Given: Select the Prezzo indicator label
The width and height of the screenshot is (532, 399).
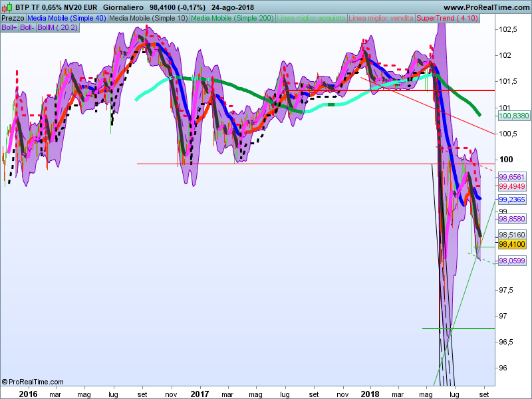Looking at the screenshot, I should tap(13, 19).
